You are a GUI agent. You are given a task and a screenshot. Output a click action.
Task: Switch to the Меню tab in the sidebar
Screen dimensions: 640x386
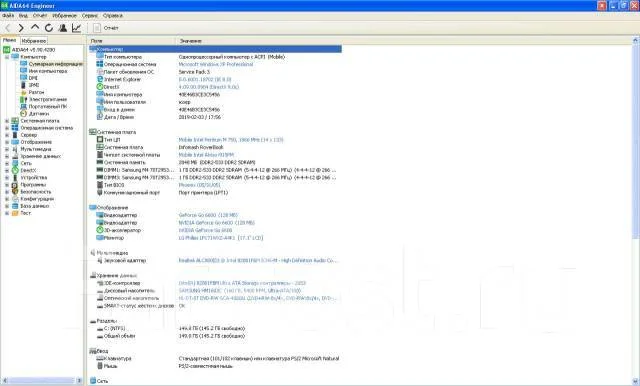pos(10,40)
